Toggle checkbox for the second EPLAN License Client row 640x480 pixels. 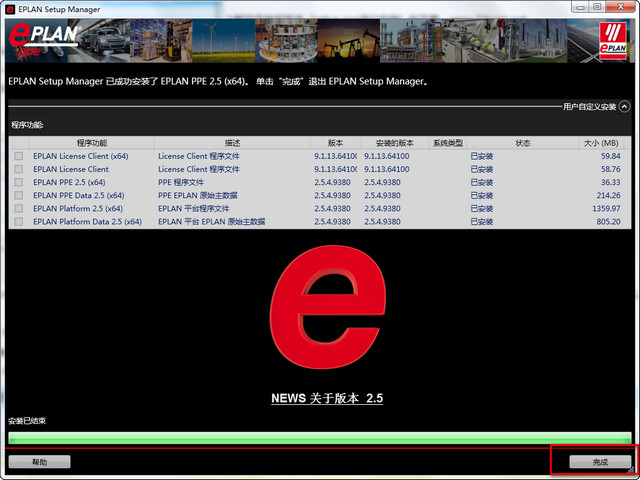pos(18,169)
